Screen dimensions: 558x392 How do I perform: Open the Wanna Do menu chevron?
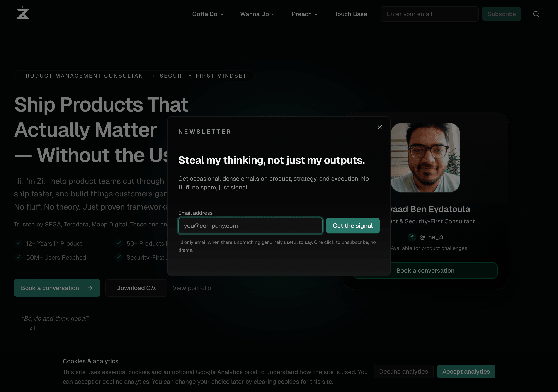pos(274,14)
